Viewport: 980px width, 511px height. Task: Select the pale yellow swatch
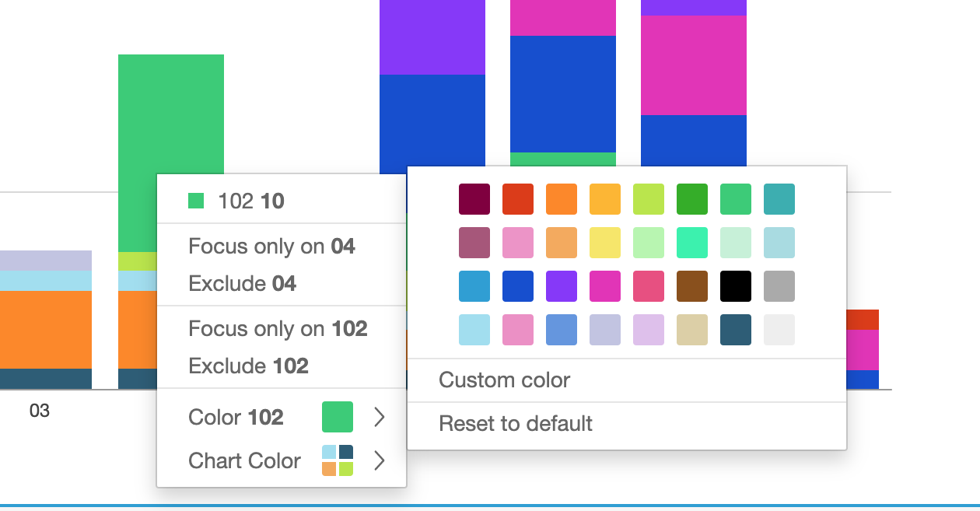(x=605, y=243)
